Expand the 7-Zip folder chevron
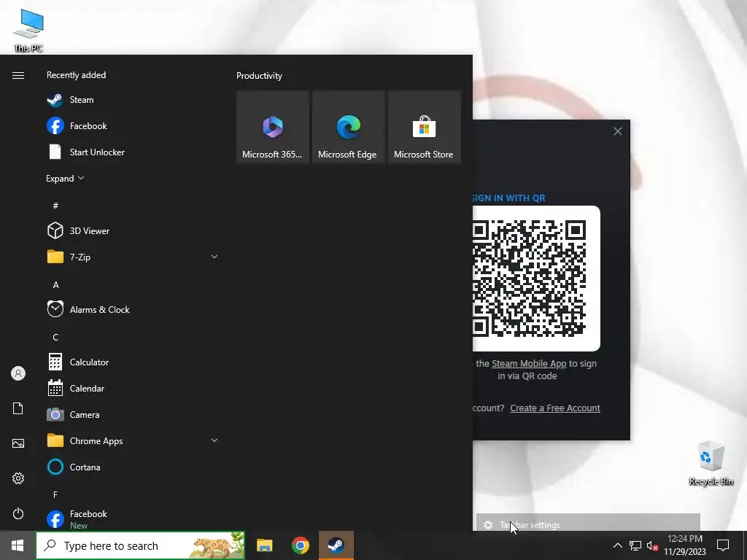Screen dimensions: 747x560 pyautogui.click(x=214, y=257)
